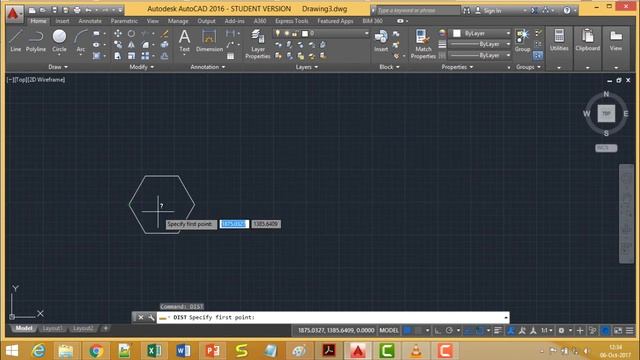Image resolution: width=640 pixels, height=360 pixels.
Task: Expand the Layers panel
Action: point(307,67)
